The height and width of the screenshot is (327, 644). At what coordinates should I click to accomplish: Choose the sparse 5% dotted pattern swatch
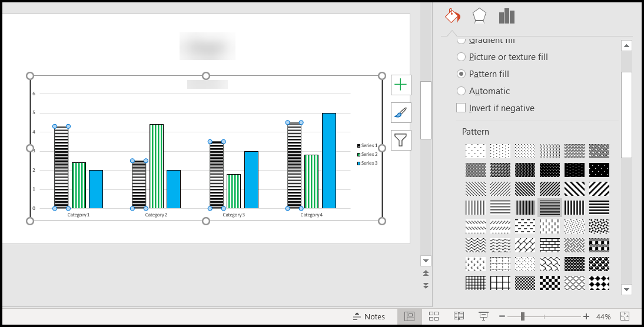[476, 151]
